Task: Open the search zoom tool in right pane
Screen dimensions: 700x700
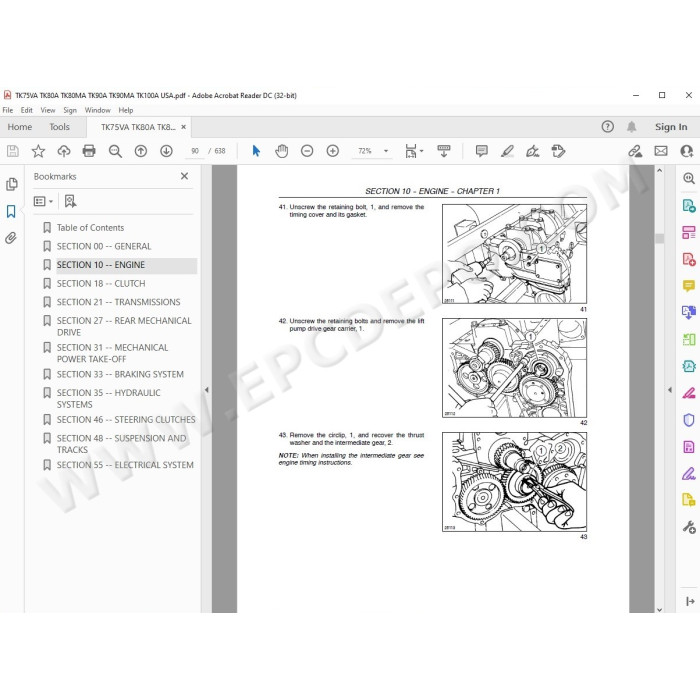Action: pos(689,179)
